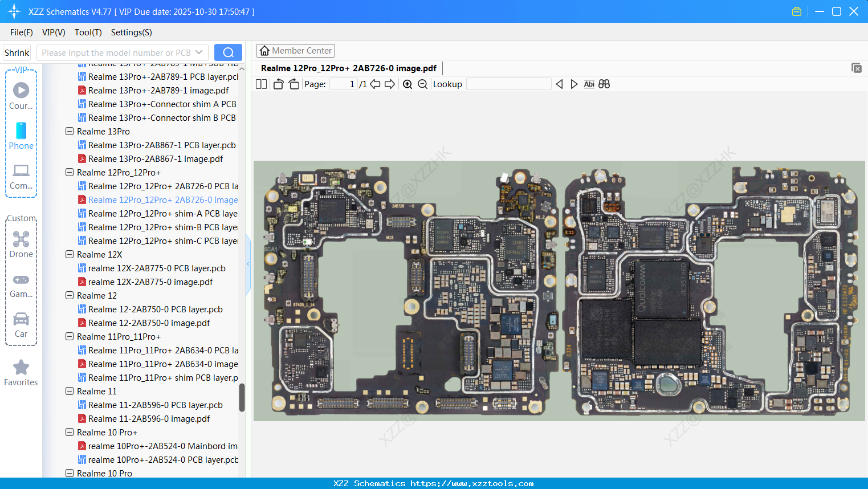Rotate the page clockwise
The height and width of the screenshot is (489, 868).
(x=294, y=84)
